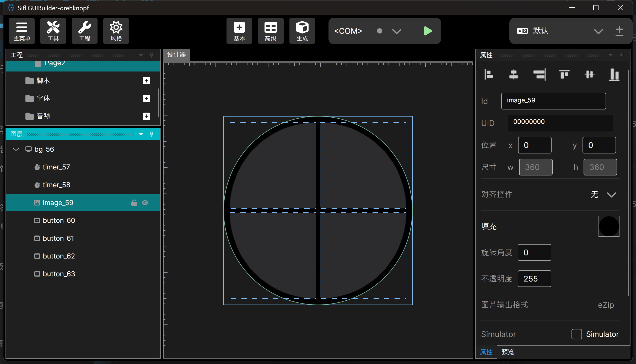Toggle visibility eye of image_59 layer
636x364 pixels.
pos(145,203)
